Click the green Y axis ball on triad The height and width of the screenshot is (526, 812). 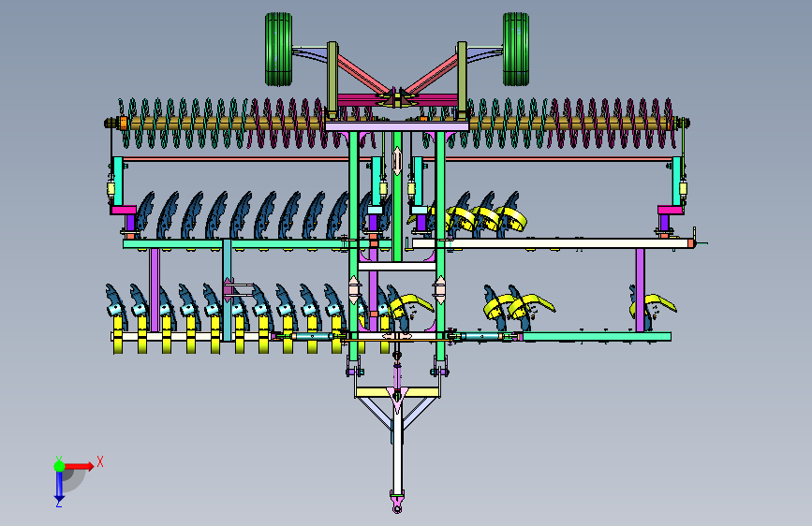60,466
